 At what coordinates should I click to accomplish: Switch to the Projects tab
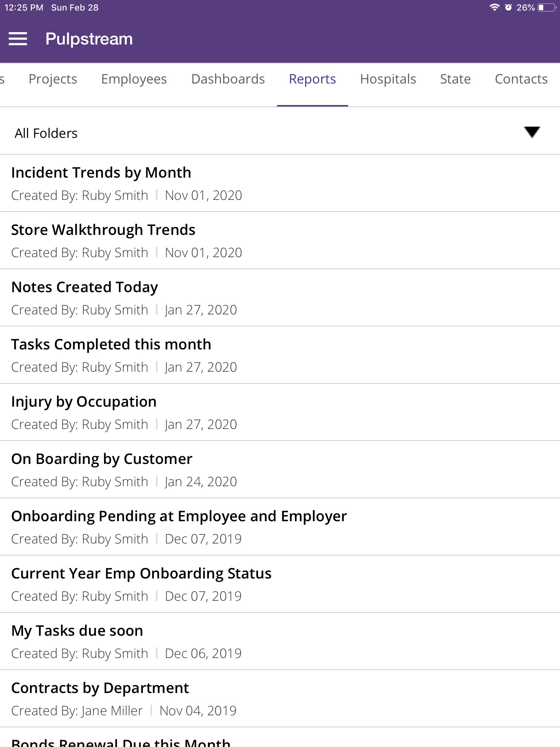(53, 79)
